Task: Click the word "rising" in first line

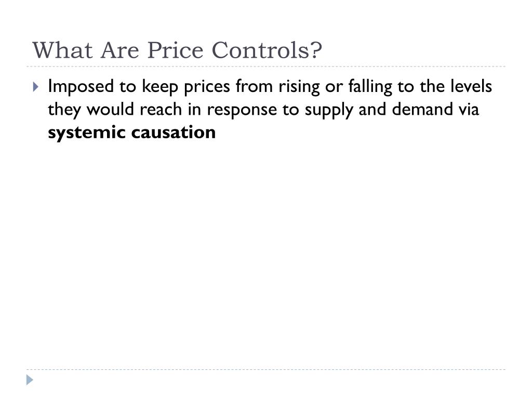Action: pos(299,87)
